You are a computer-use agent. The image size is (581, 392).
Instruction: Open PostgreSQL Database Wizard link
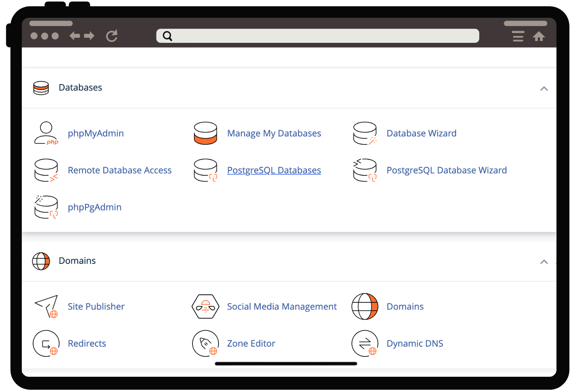click(446, 170)
